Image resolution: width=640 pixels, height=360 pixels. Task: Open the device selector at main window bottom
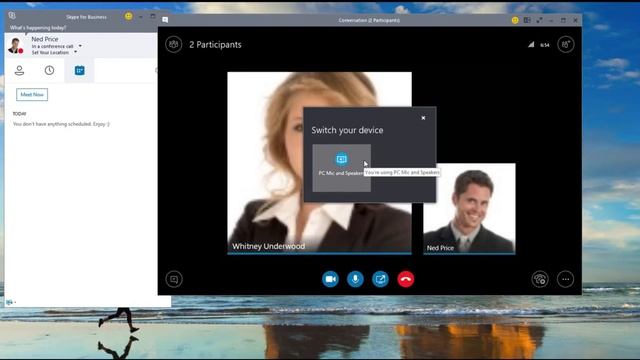(11, 302)
